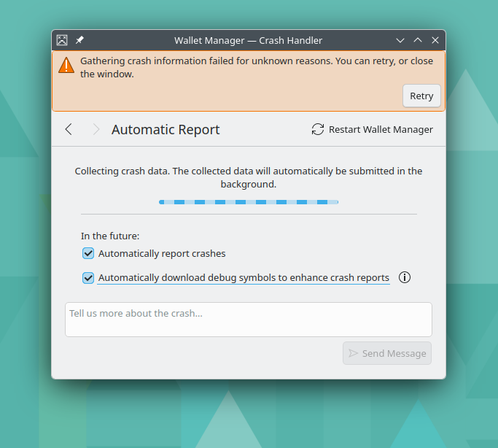The height and width of the screenshot is (448, 498).
Task: Go back with the left arrow
Action: click(x=69, y=129)
